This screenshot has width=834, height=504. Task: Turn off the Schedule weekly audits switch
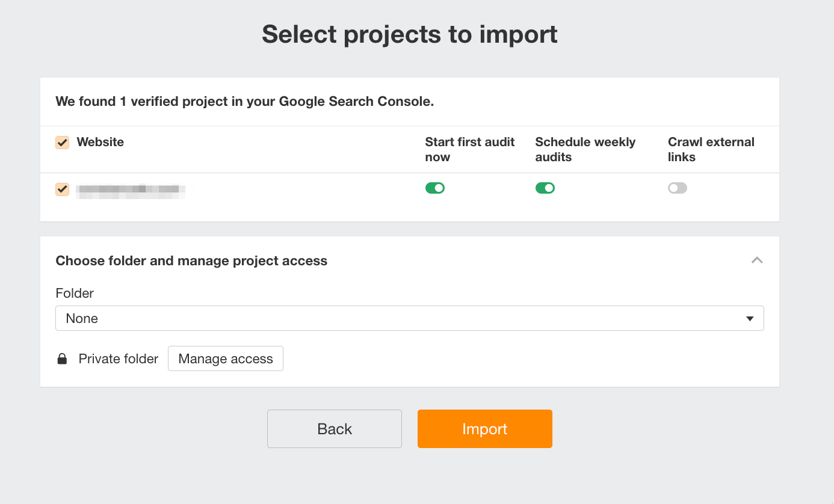click(545, 188)
